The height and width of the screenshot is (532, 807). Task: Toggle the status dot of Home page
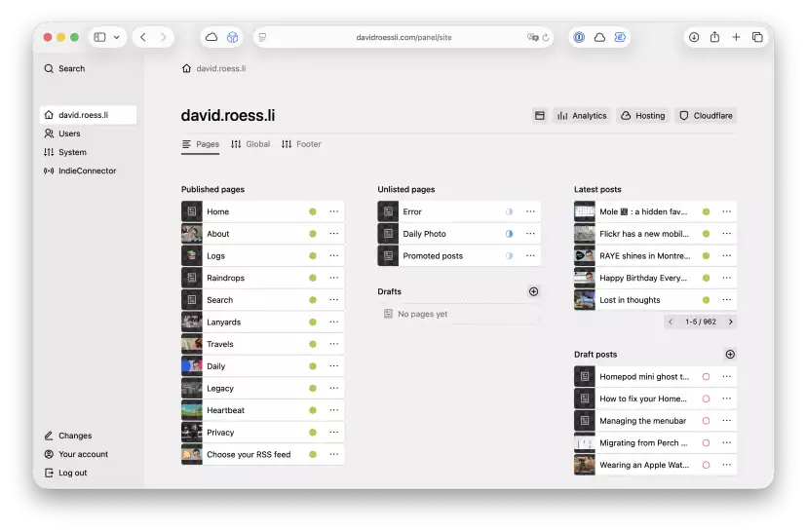coord(313,211)
